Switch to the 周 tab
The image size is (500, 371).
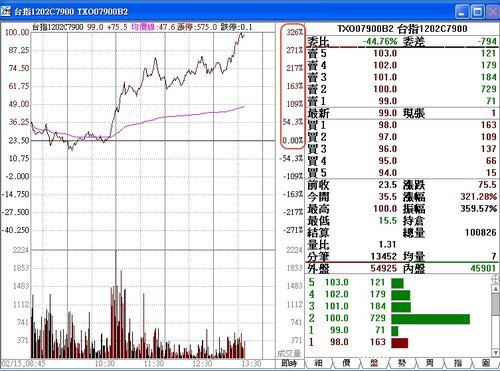[x=429, y=363]
